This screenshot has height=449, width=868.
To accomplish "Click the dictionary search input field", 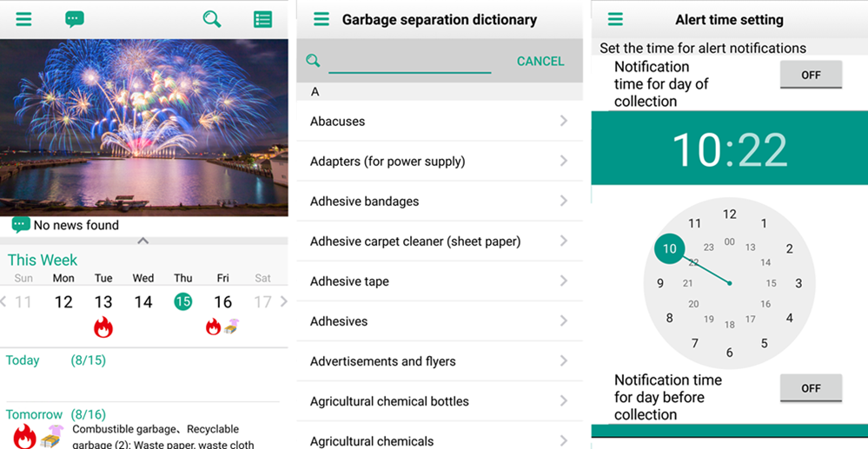I will pos(409,62).
